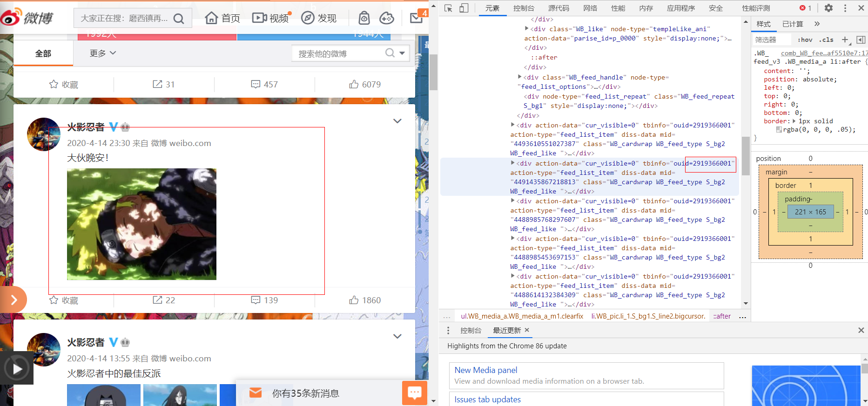Viewport: 868px width, 406px height.
Task: Expand the WB_feed_handle div node
Action: pos(520,77)
